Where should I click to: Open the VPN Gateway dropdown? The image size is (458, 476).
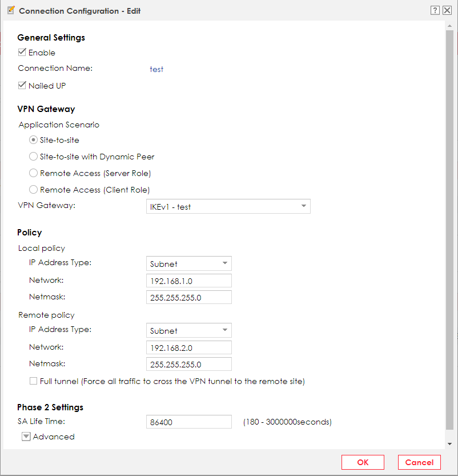(x=228, y=206)
